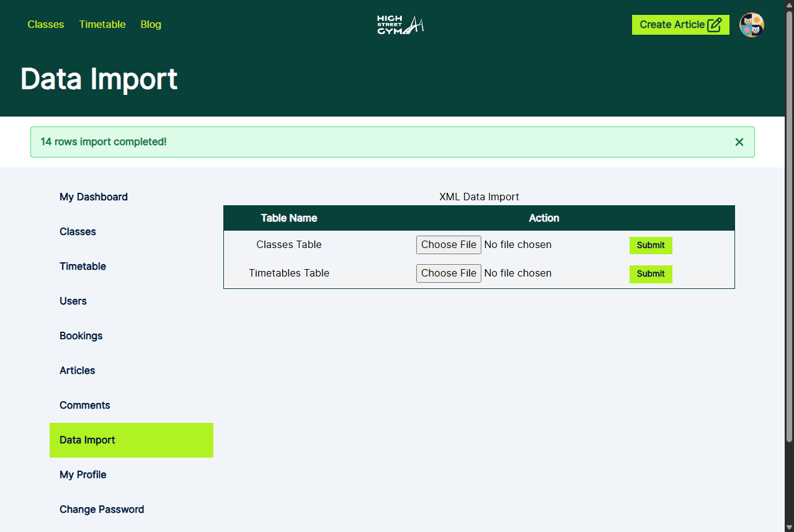This screenshot has width=794, height=532.
Task: Select Classes in the sidebar menu
Action: [x=78, y=232]
